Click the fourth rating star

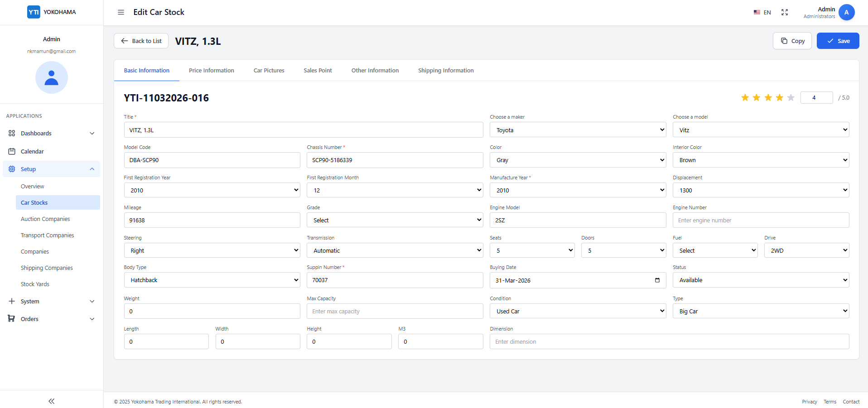[x=779, y=97]
